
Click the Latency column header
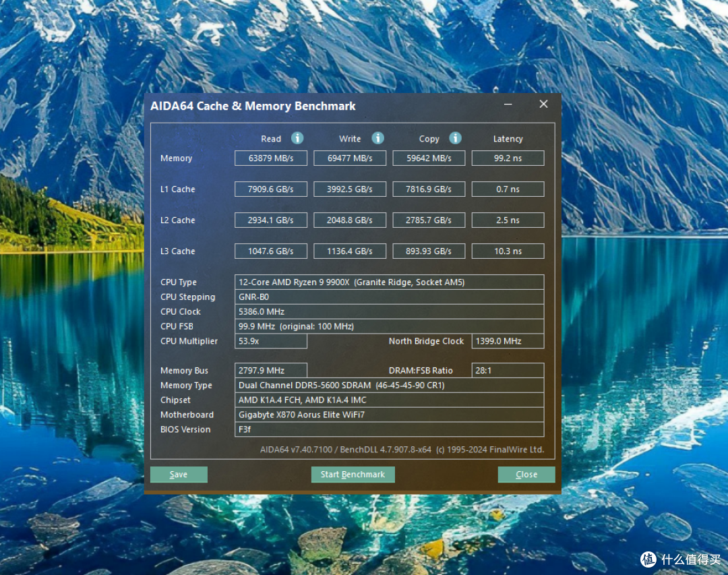click(x=508, y=139)
